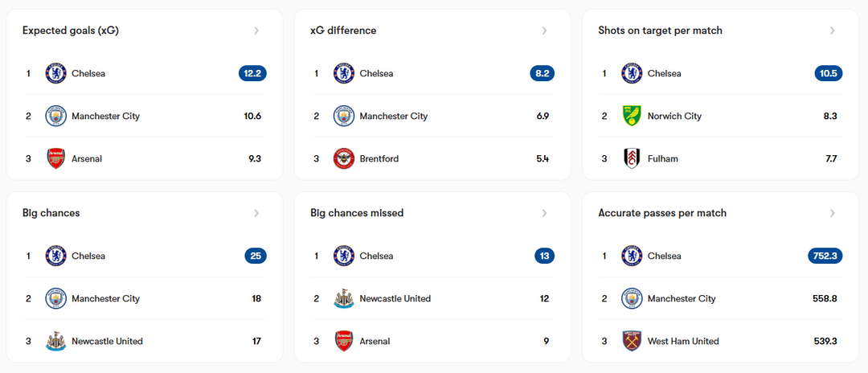Click the Big chances missed heading
This screenshot has height=373, width=868.
point(357,213)
